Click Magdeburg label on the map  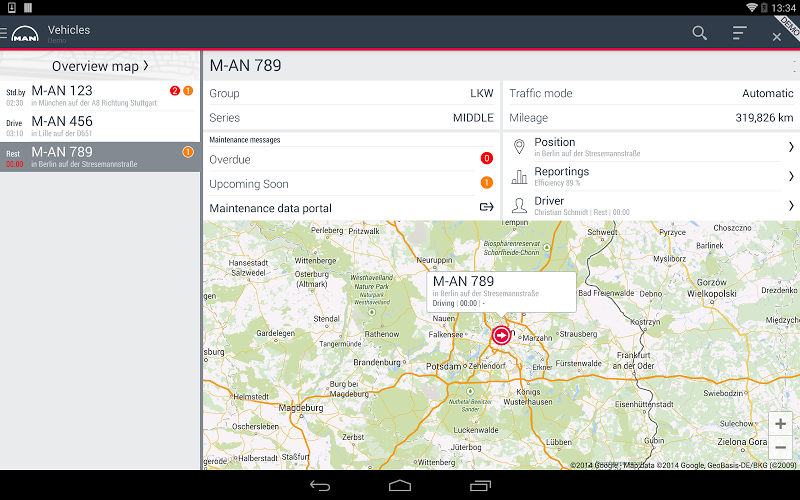point(301,408)
